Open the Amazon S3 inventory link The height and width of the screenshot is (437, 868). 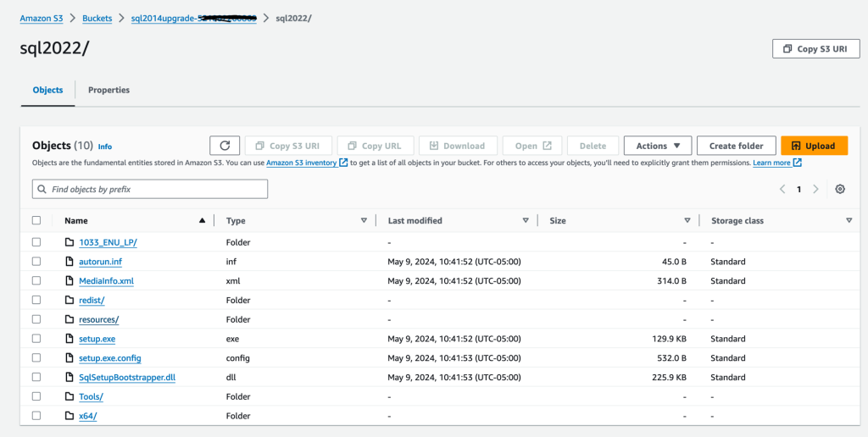pos(301,163)
